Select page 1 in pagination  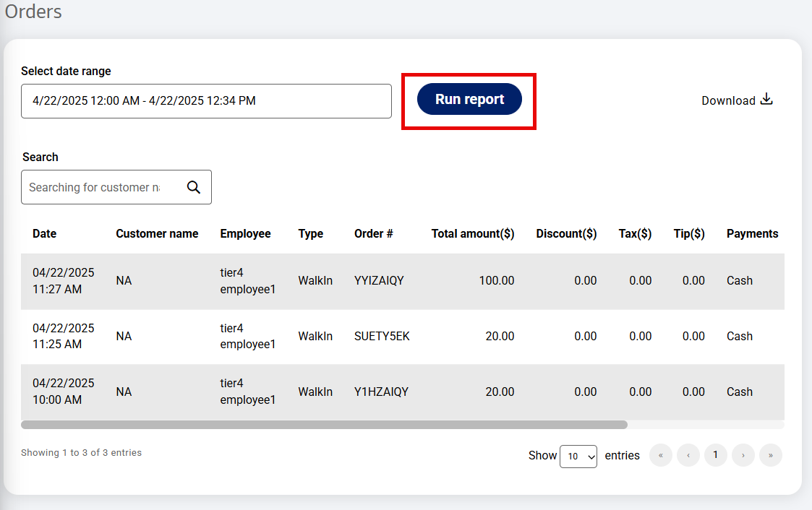(716, 455)
